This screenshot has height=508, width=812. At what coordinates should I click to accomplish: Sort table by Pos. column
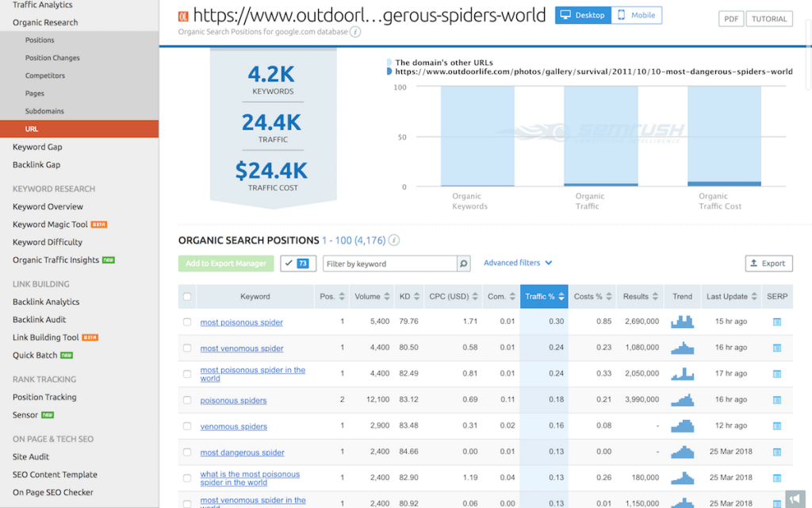pyautogui.click(x=332, y=297)
